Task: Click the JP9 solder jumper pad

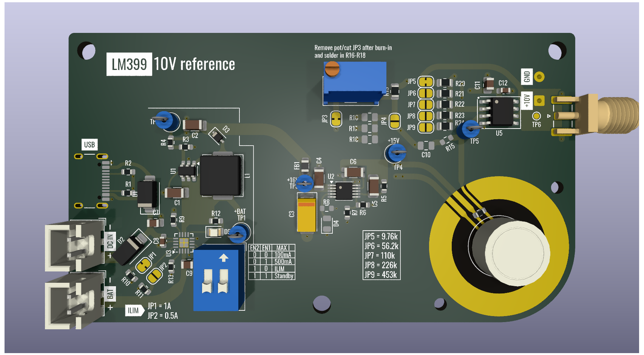Action: pos(426,127)
